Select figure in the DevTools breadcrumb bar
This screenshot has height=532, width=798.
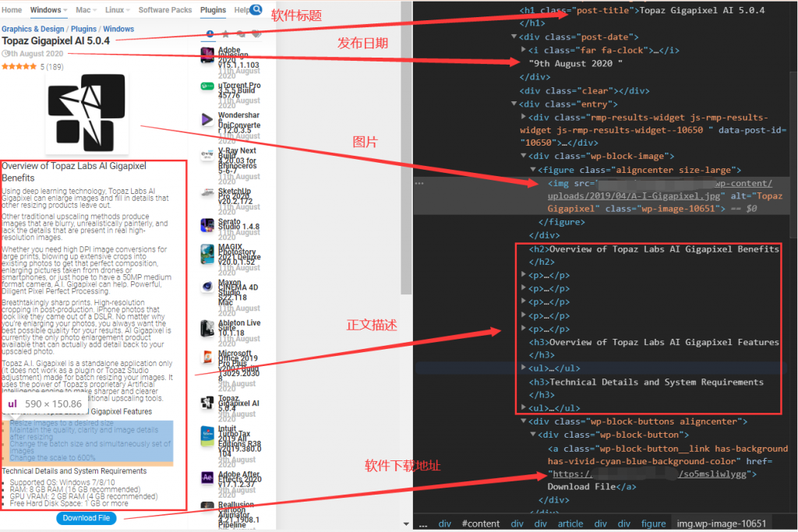click(654, 523)
